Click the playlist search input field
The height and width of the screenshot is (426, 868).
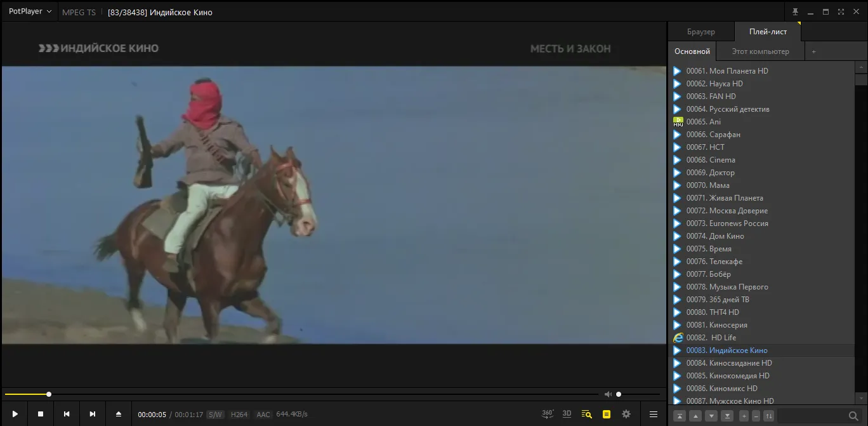click(812, 416)
